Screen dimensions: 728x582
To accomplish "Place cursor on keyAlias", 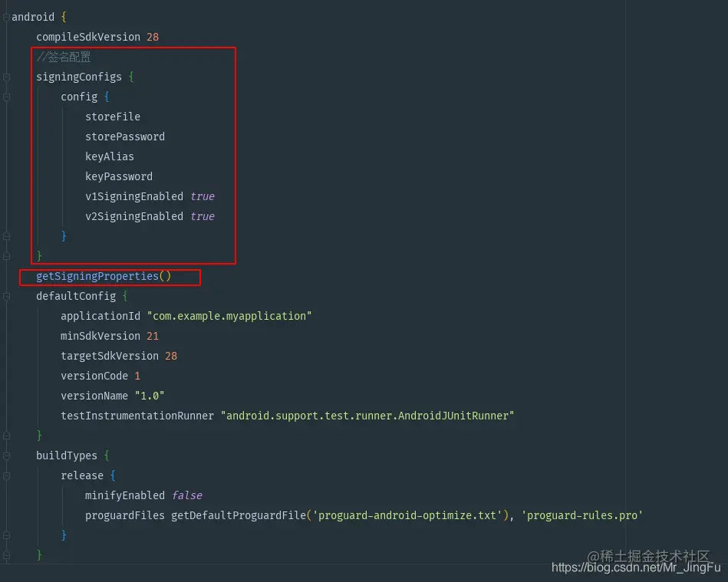I will tap(110, 157).
